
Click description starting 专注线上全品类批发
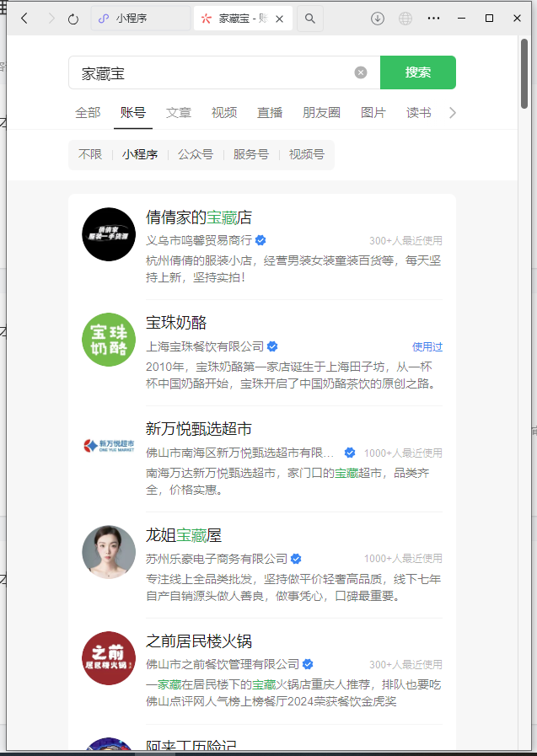[293, 587]
